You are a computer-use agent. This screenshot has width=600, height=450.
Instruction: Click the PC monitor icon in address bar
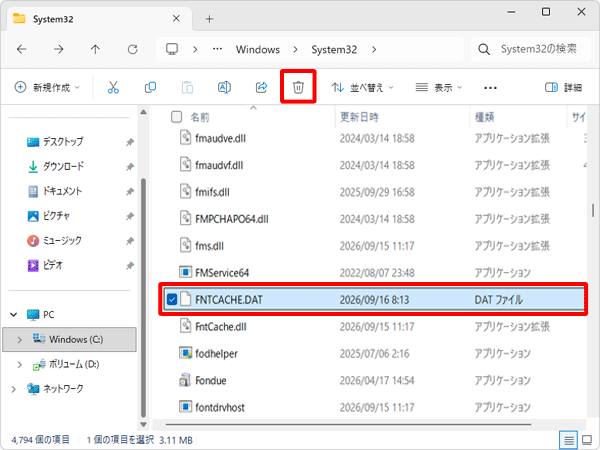(x=172, y=49)
